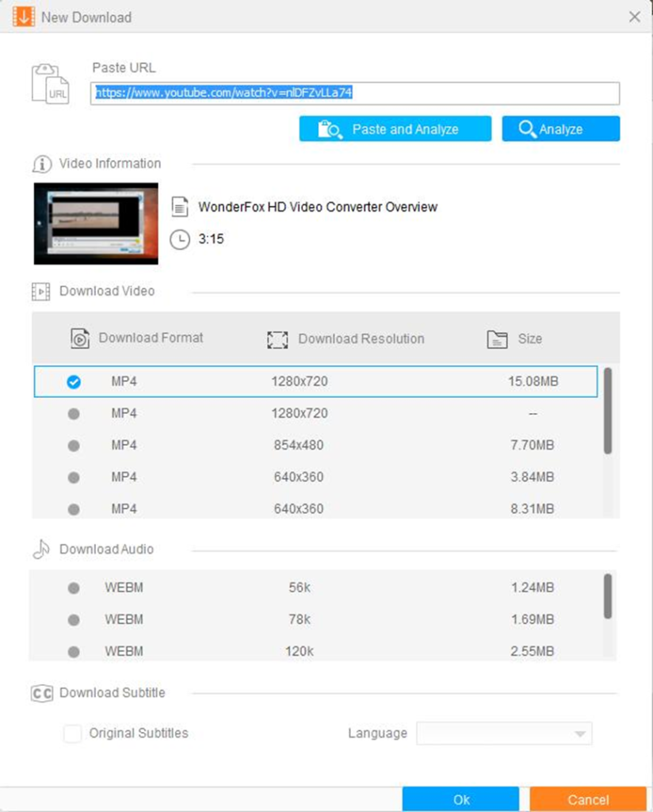The height and width of the screenshot is (812, 653).
Task: Select the WEBM 56k audio radio button
Action: point(74,588)
